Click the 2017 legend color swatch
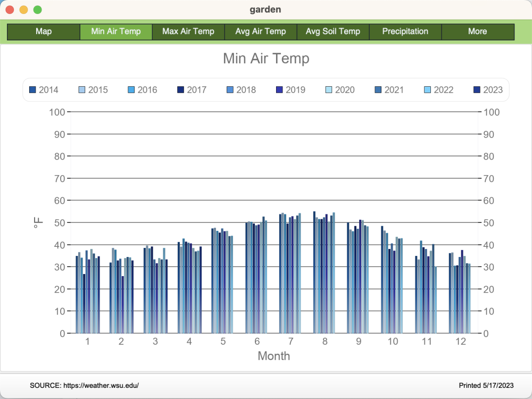The image size is (532, 399). pyautogui.click(x=180, y=90)
